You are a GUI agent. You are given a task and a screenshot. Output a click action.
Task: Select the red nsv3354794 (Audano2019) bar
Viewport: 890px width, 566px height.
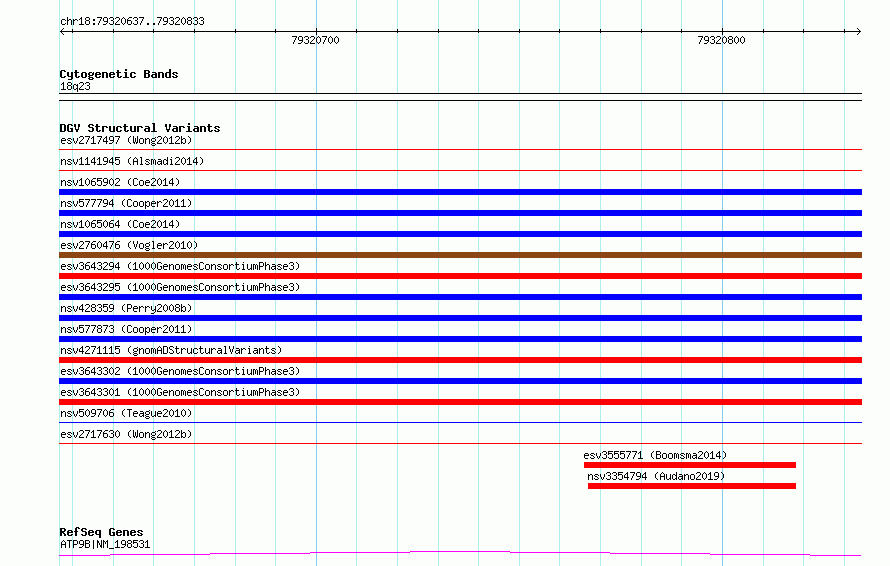coord(692,486)
